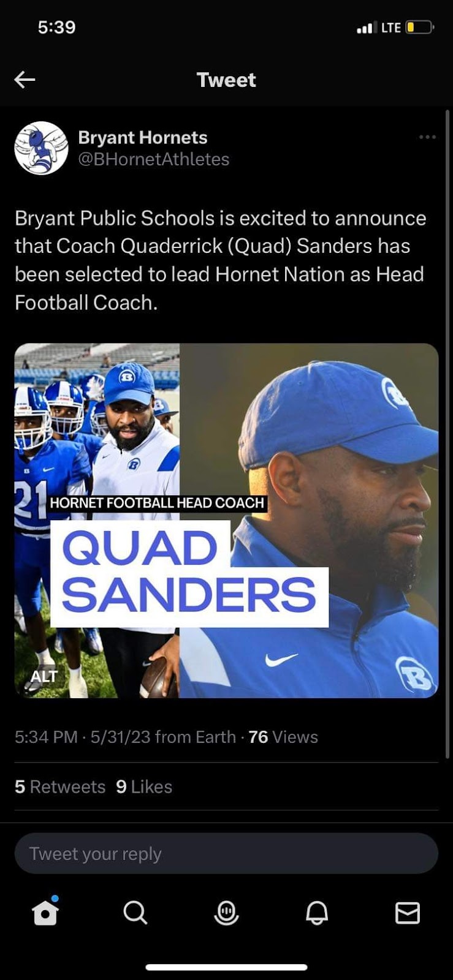This screenshot has width=453, height=980.
Task: Open the tweet's three-dot more menu
Action: [x=427, y=137]
